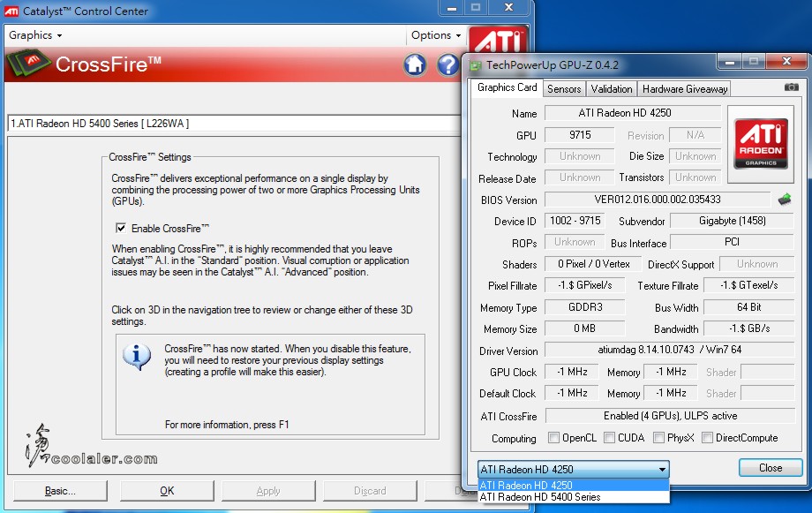Click the Bus Interface field showing PCI
This screenshot has width=812, height=513.
pos(733,242)
